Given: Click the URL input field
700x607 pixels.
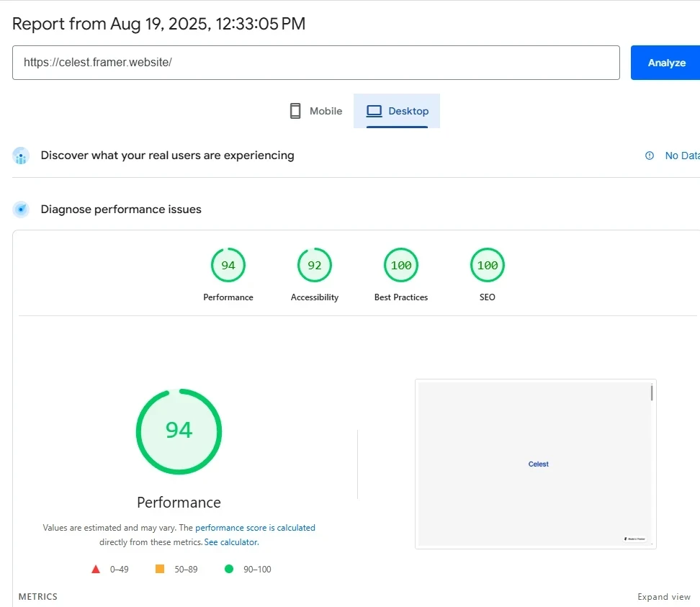Looking at the screenshot, I should click(x=315, y=63).
